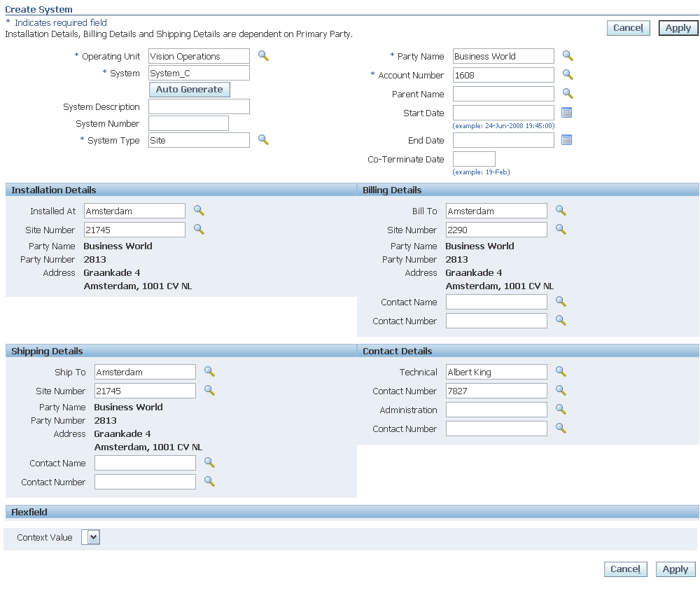
Task: Open Start Date calendar picker
Action: coord(566,113)
